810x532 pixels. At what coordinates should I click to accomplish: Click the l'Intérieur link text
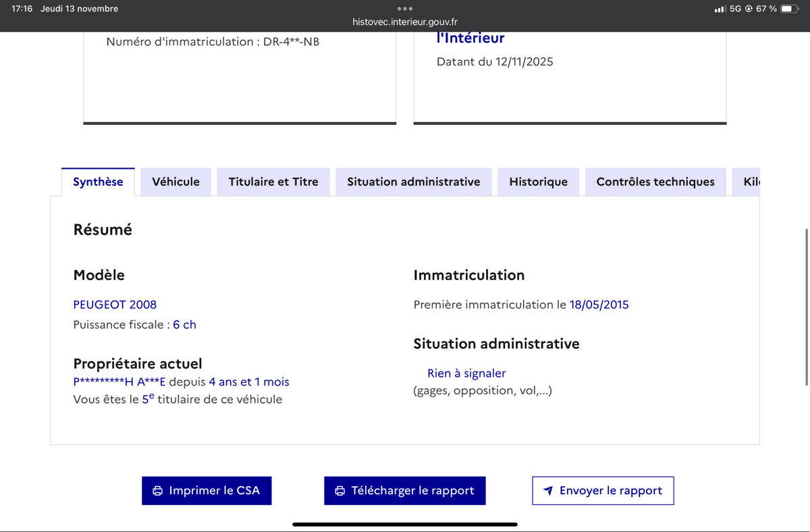(x=470, y=38)
